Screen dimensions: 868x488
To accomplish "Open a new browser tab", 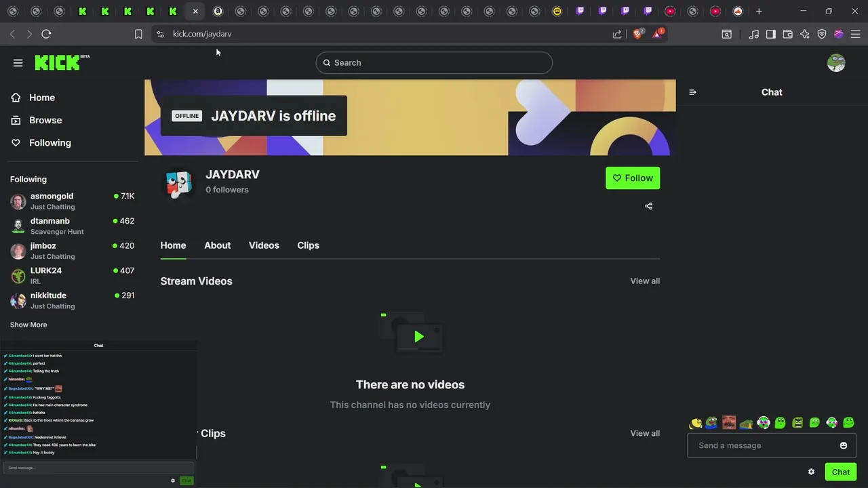I will pyautogui.click(x=759, y=11).
